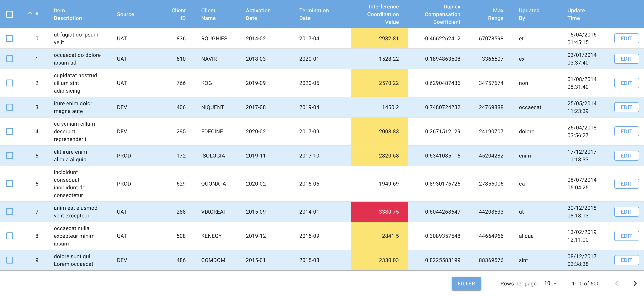Select checkbox for row 7 VIAGREAT
Screen dimensions: 644x296
9,212
